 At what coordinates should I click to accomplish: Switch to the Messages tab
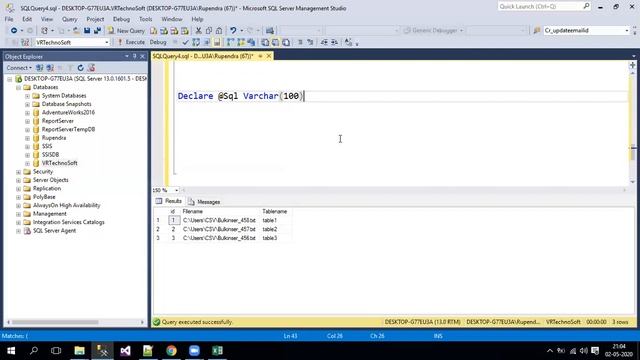click(x=204, y=202)
